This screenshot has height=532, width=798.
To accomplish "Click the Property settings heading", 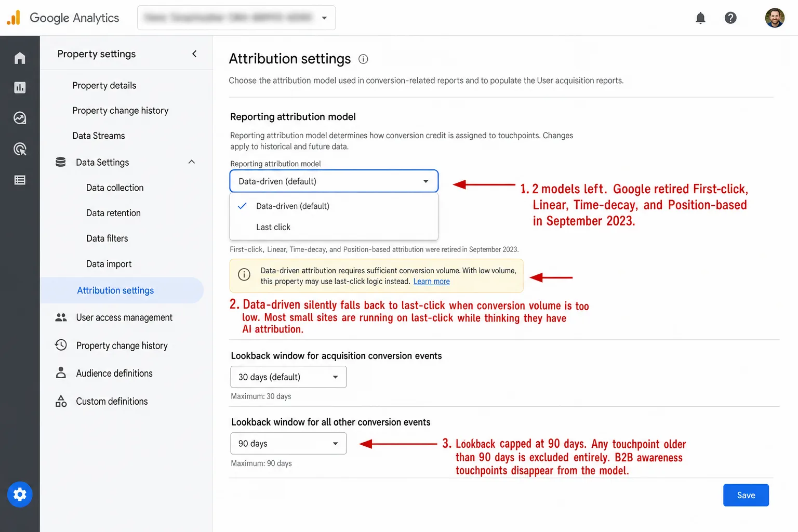I will coord(97,54).
